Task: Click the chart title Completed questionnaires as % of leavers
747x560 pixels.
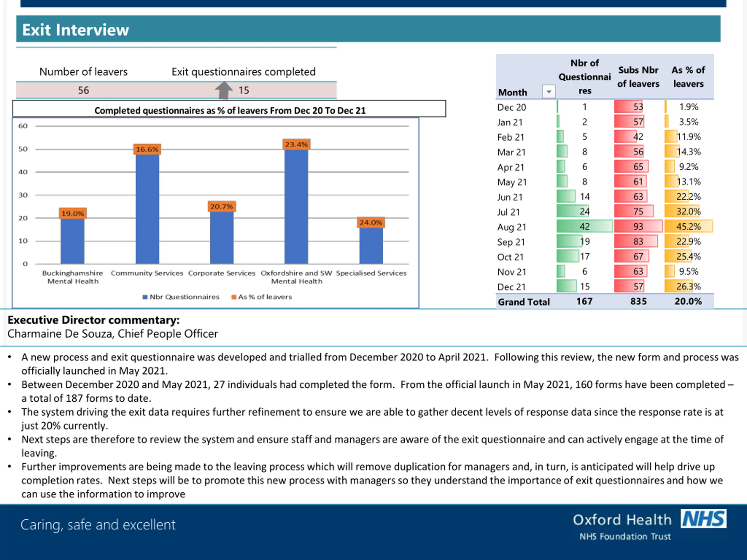Action: [x=230, y=110]
